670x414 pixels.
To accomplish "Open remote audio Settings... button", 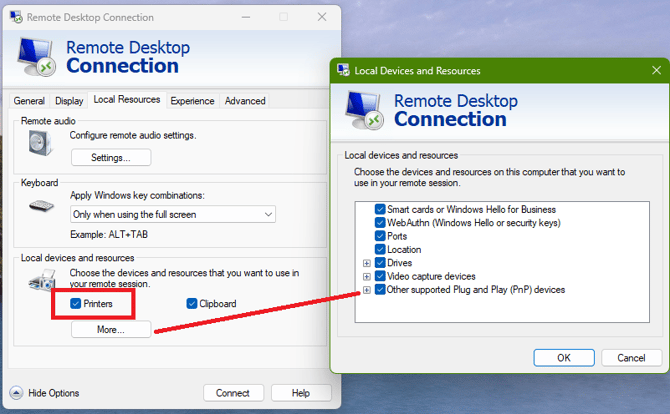I will [111, 158].
